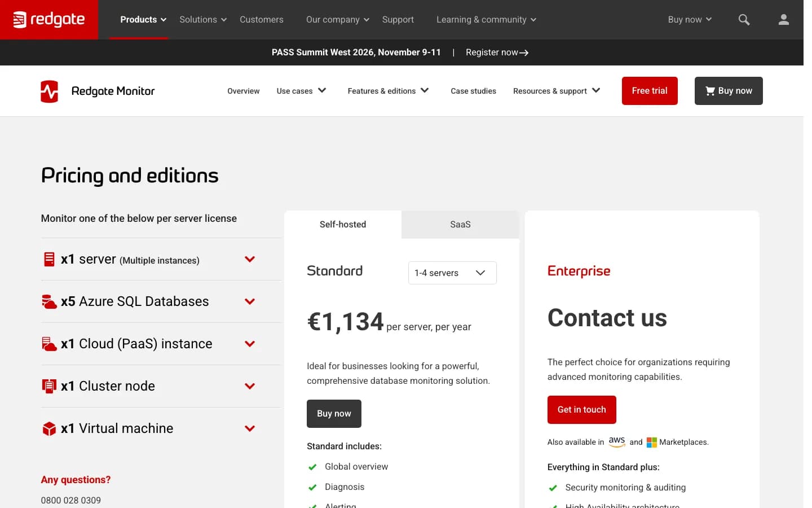Click the phone number 0800 028 0309
This screenshot has width=812, height=508.
pos(71,501)
